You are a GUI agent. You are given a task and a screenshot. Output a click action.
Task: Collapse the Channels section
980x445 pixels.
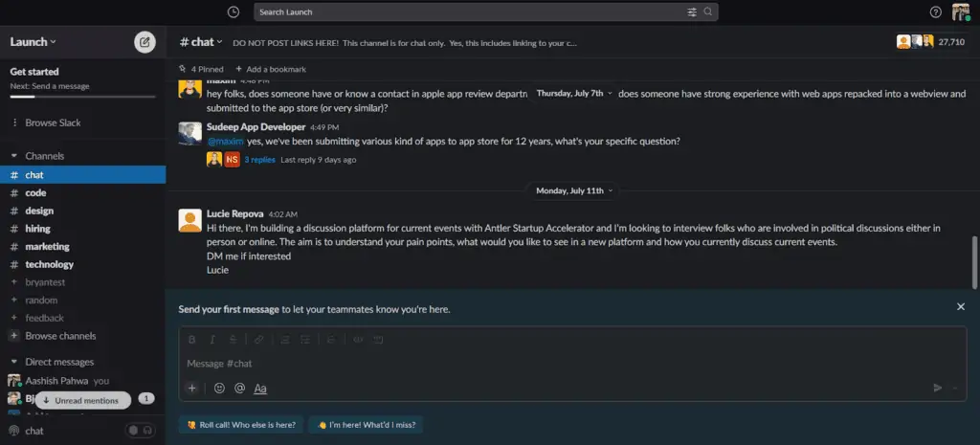tap(14, 156)
